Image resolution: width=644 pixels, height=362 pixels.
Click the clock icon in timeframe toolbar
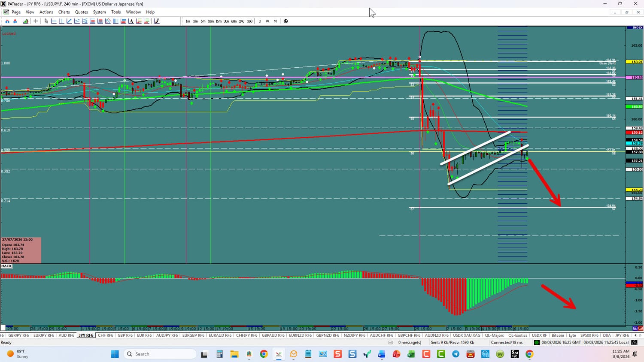[286, 21]
